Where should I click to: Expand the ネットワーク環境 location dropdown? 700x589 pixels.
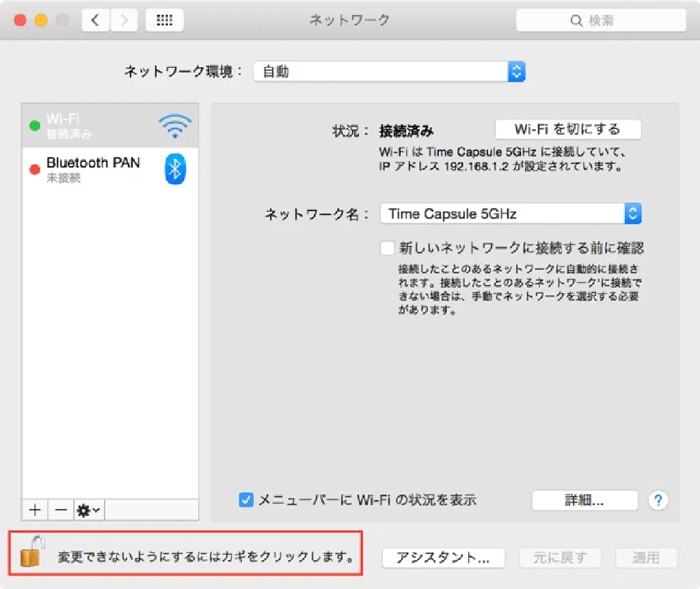click(389, 71)
